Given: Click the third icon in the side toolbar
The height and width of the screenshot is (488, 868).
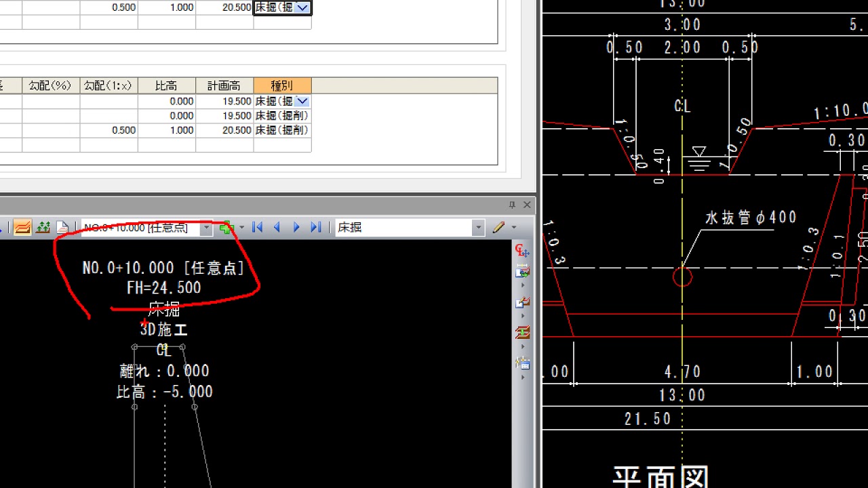Looking at the screenshot, I should tap(522, 302).
